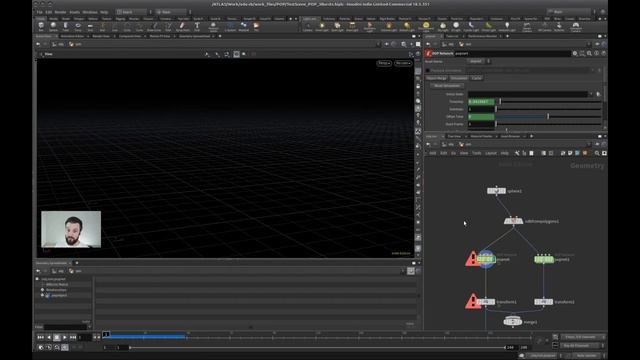Add a Sky Light from shelf

point(443,27)
